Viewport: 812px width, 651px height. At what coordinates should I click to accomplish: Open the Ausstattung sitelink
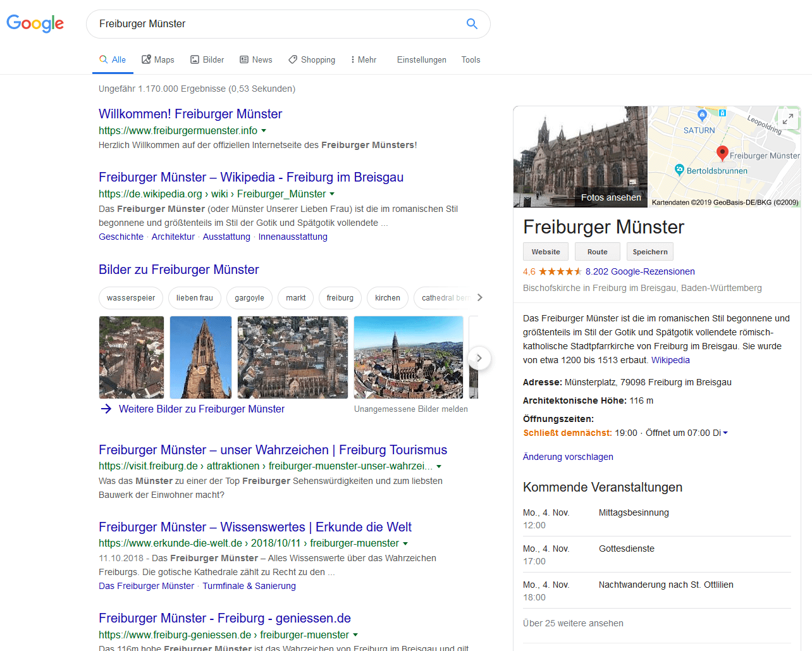226,237
